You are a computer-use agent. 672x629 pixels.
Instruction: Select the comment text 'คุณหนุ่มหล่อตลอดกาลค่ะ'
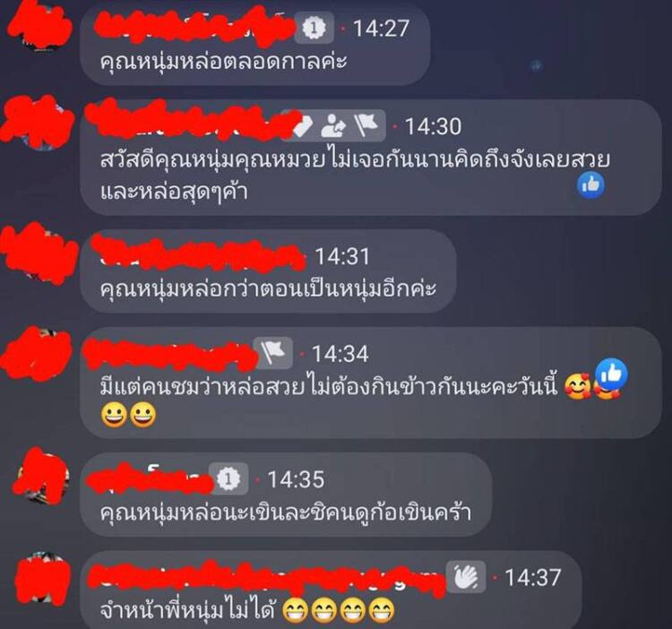223,61
